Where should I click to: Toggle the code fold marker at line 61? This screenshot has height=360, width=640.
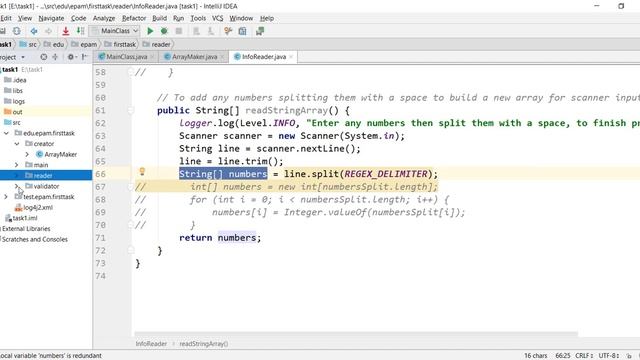131,110
